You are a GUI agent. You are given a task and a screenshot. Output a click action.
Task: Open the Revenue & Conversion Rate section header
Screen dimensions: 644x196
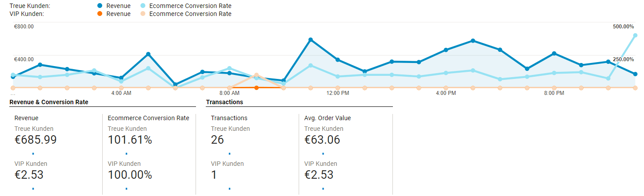49,102
